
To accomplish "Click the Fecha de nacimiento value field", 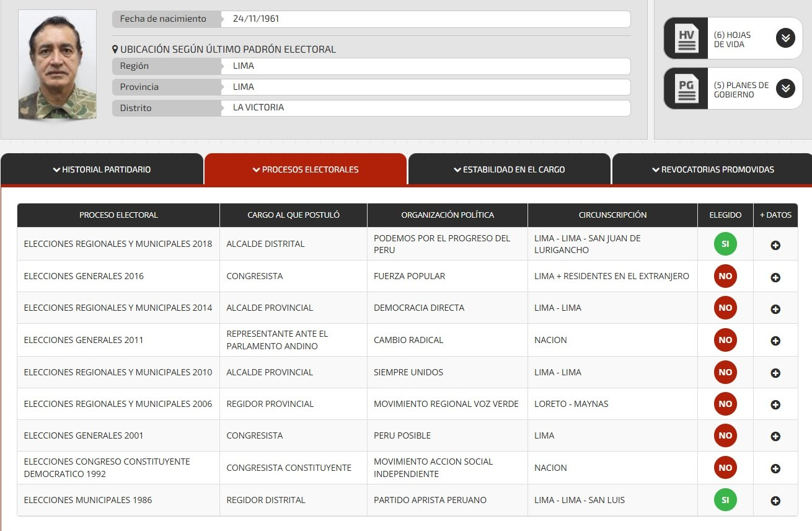I will [x=425, y=19].
